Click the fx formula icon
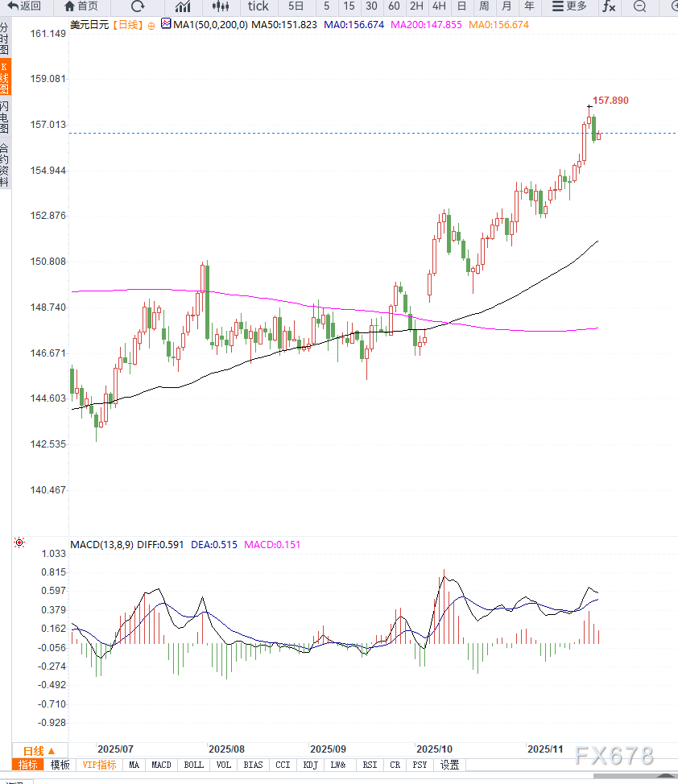Image resolution: width=678 pixels, height=784 pixels. [609, 6]
